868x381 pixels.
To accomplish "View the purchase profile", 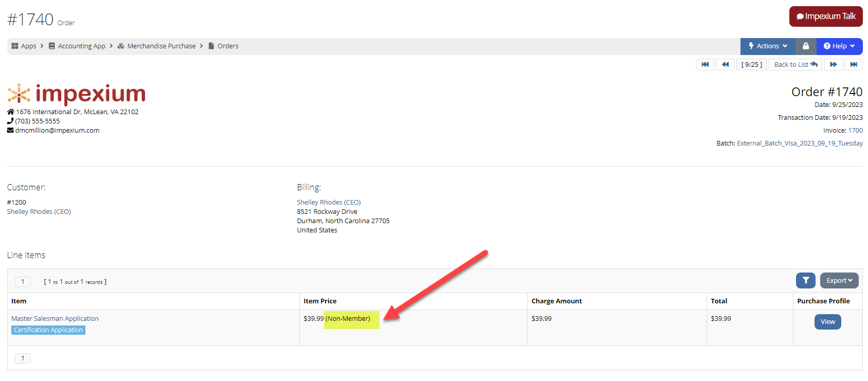I will (x=827, y=322).
